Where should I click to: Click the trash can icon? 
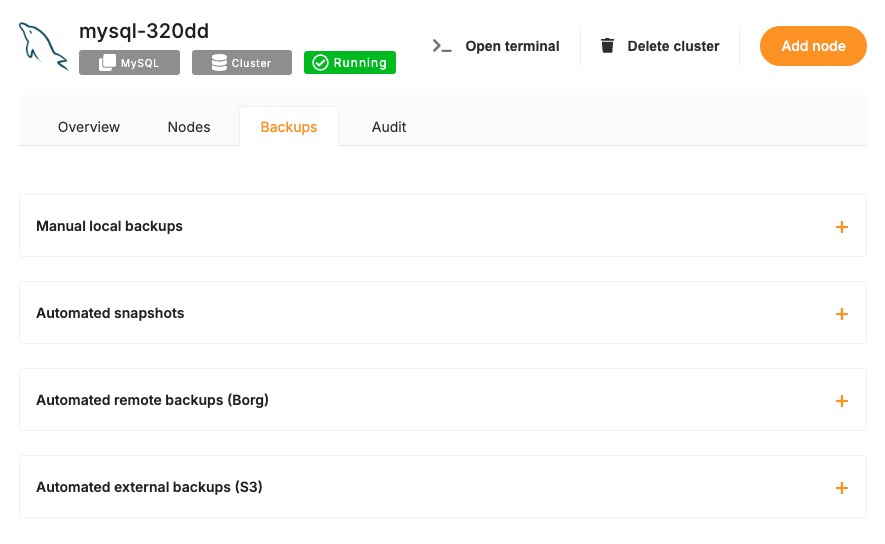click(x=607, y=46)
